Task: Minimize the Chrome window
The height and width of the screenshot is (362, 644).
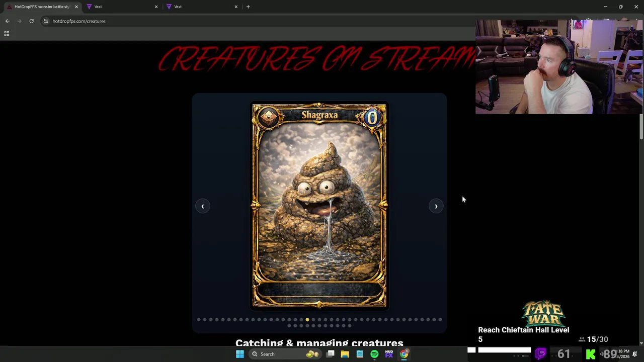Action: click(606, 7)
